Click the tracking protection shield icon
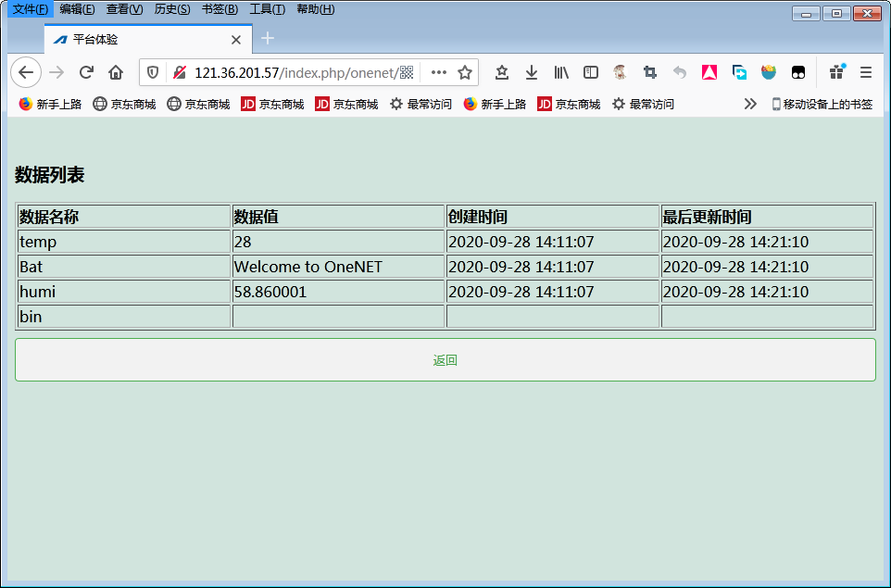The image size is (891, 588). point(154,72)
